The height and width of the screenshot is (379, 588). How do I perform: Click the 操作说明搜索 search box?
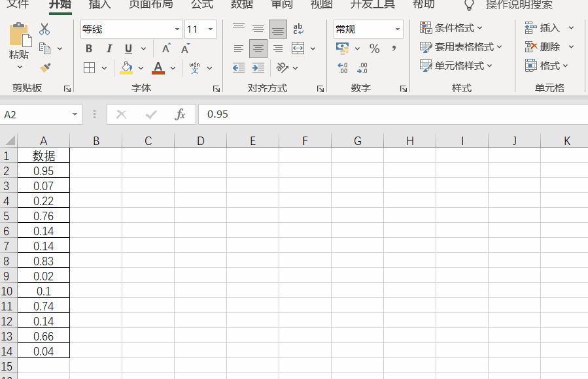(x=519, y=5)
